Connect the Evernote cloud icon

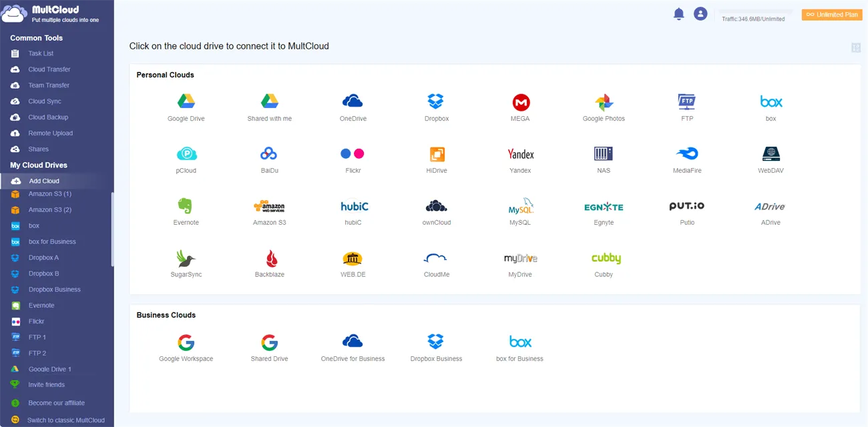click(186, 207)
